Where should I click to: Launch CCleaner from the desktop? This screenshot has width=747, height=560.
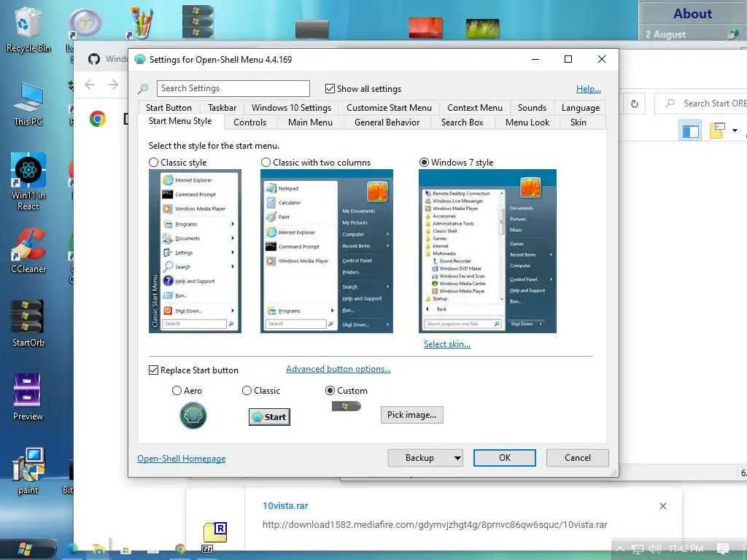click(x=28, y=252)
